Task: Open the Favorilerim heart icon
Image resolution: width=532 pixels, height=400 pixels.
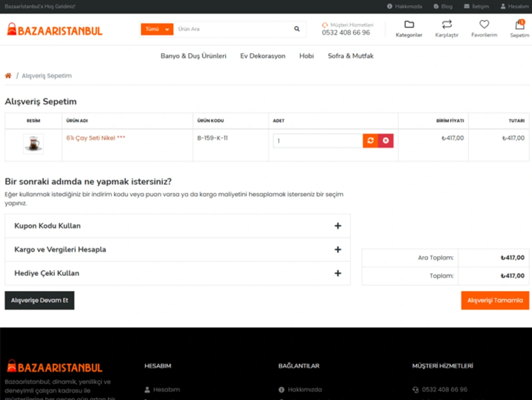Action: coord(484,25)
